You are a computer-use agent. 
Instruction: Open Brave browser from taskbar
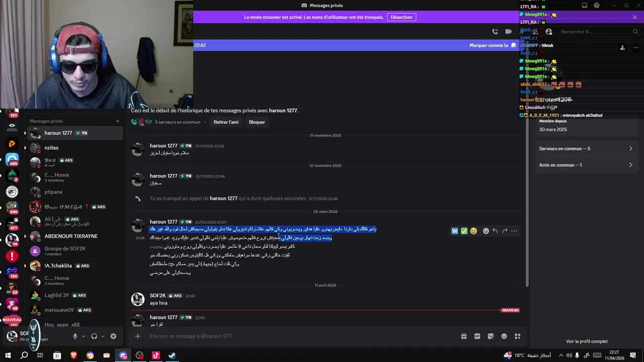pyautogui.click(x=73, y=355)
